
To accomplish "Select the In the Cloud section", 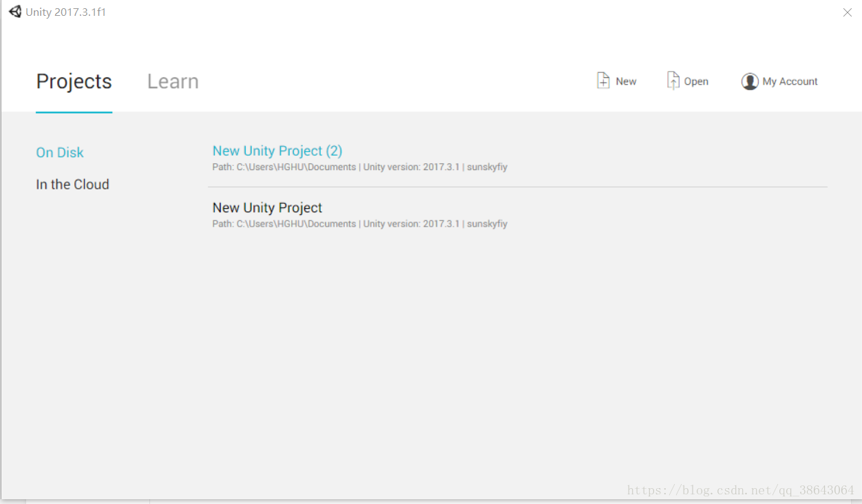I will [72, 184].
